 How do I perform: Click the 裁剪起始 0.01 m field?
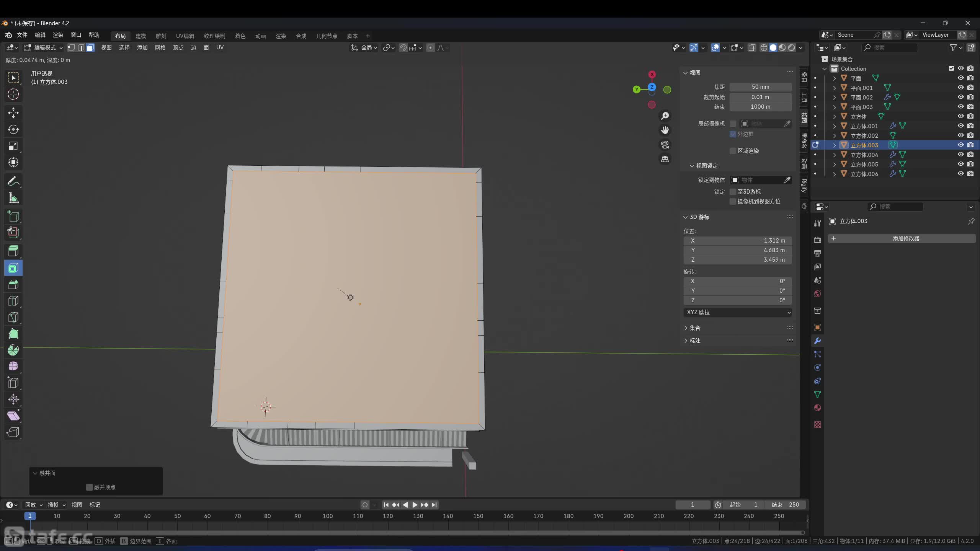pos(760,97)
